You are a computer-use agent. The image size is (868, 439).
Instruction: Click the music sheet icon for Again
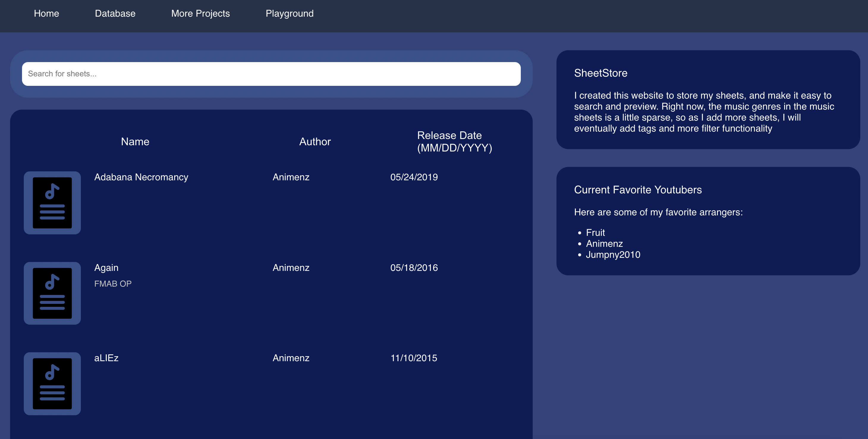click(x=52, y=293)
